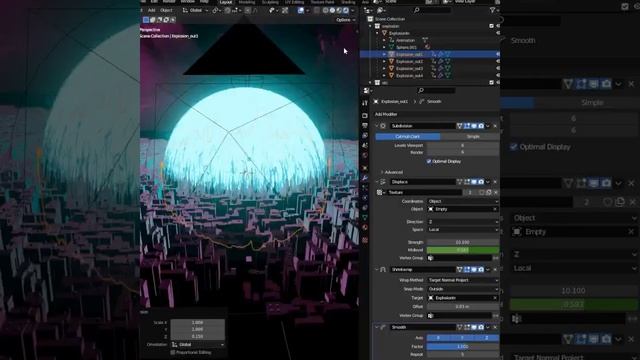Toggle Subdivision modifier render camera icon

tap(481, 126)
